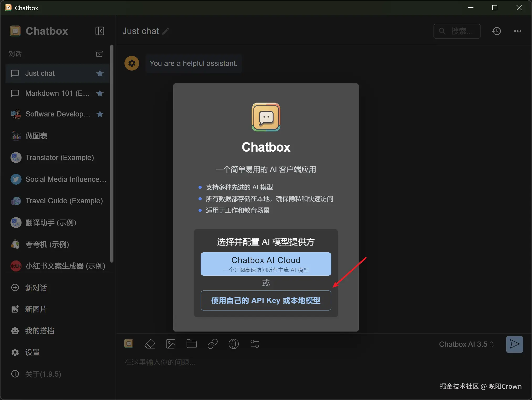The height and width of the screenshot is (400, 532).
Task: Collapse the sidebar with panel icon
Action: (100, 31)
